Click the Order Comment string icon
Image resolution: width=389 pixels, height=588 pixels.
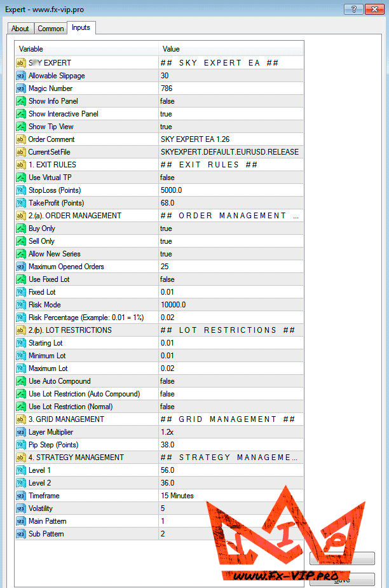tap(21, 139)
